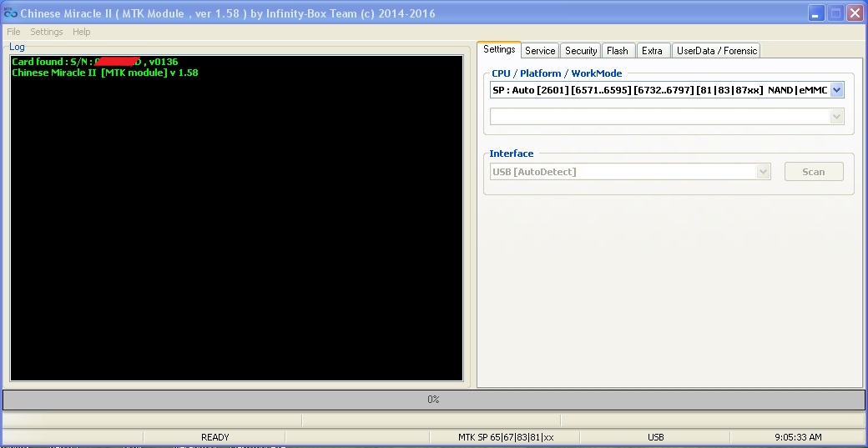
Task: Close the Chinese Miracle II window
Action: (x=855, y=13)
